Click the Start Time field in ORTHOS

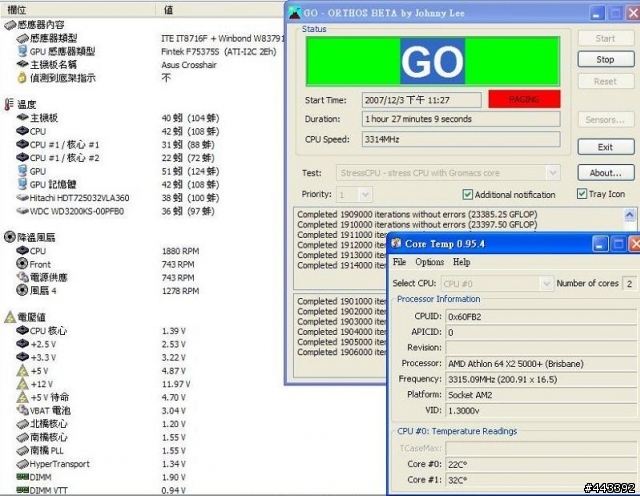tap(422, 100)
